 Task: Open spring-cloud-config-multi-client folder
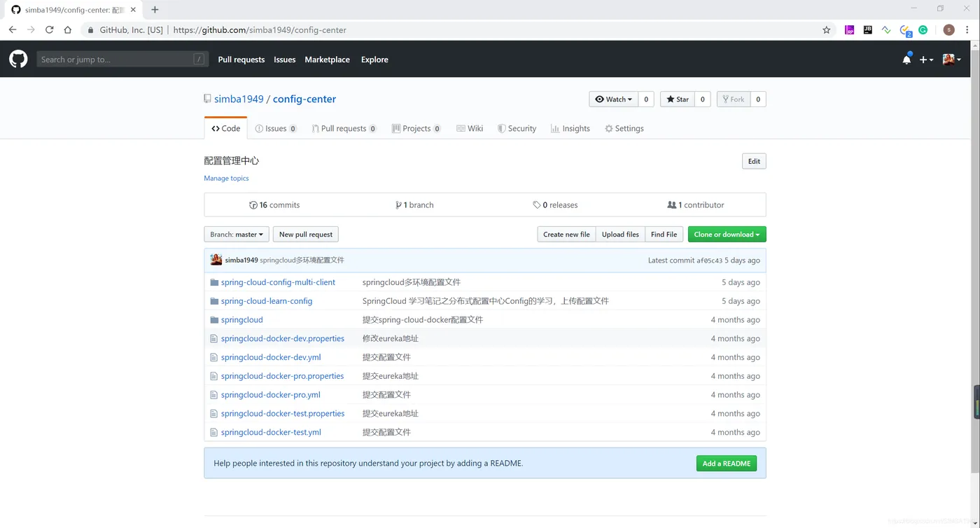pyautogui.click(x=278, y=282)
